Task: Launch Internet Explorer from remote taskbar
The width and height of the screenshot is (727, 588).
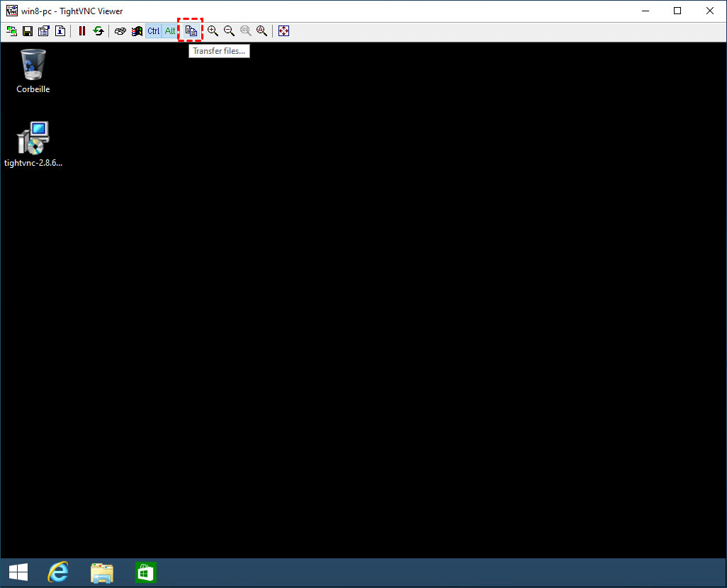Action: 58,572
